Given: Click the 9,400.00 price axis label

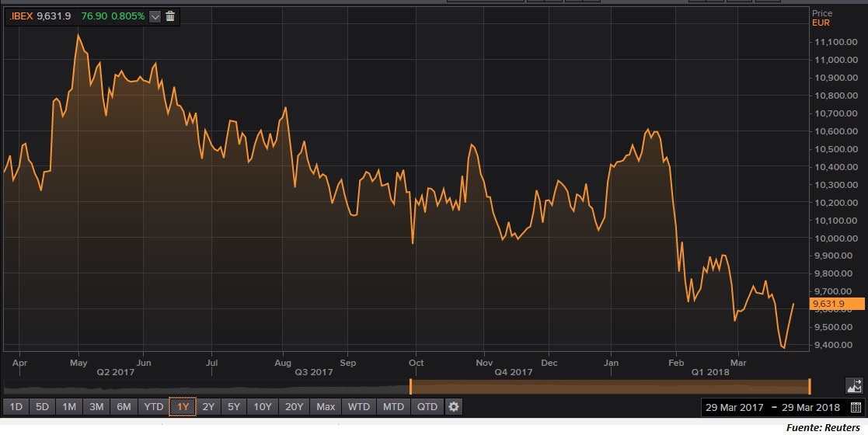Looking at the screenshot, I should click(x=833, y=345).
